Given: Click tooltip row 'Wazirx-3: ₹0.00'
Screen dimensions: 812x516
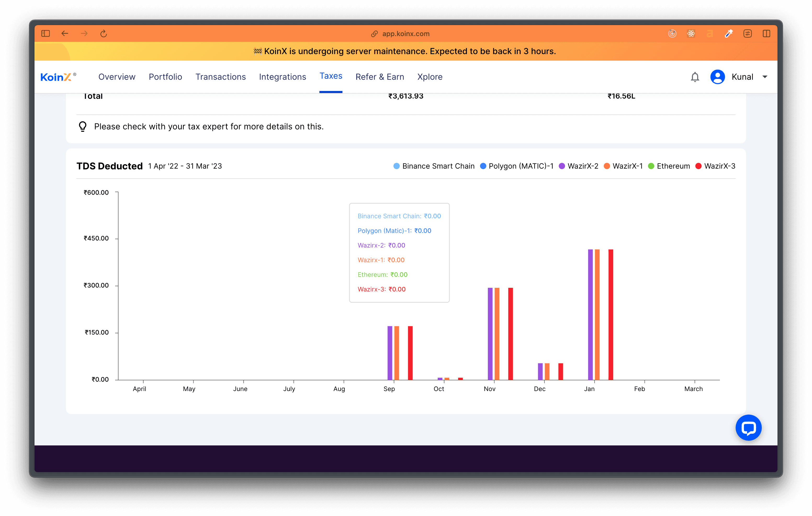Looking at the screenshot, I should (x=381, y=289).
